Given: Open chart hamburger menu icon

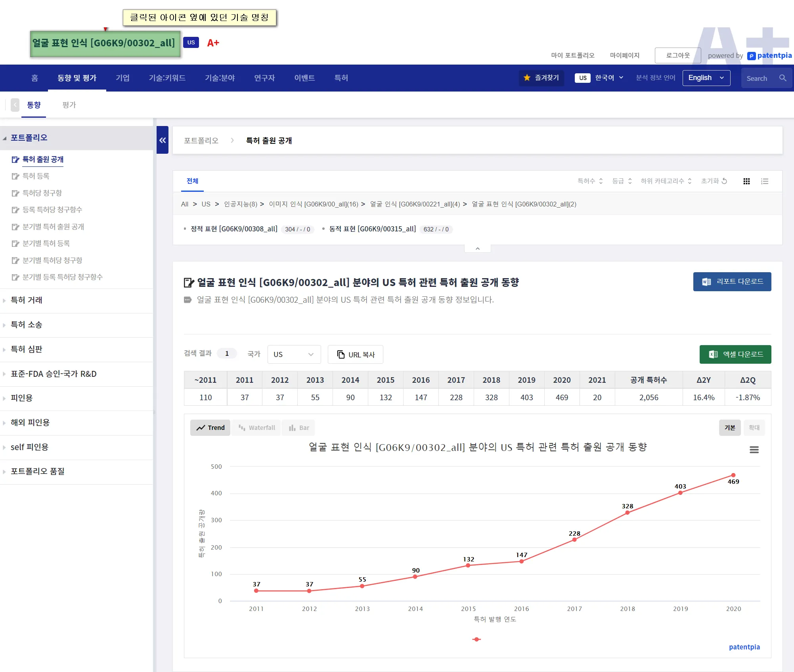Looking at the screenshot, I should [x=754, y=450].
